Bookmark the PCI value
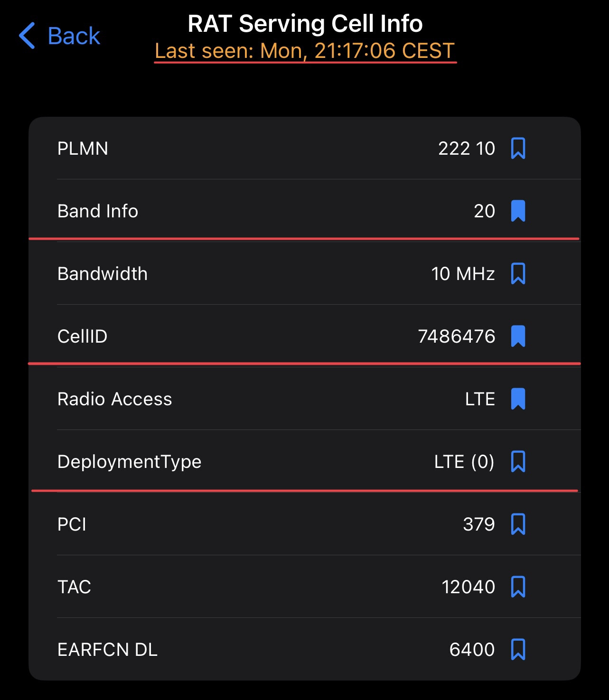This screenshot has height=700, width=609. click(518, 524)
